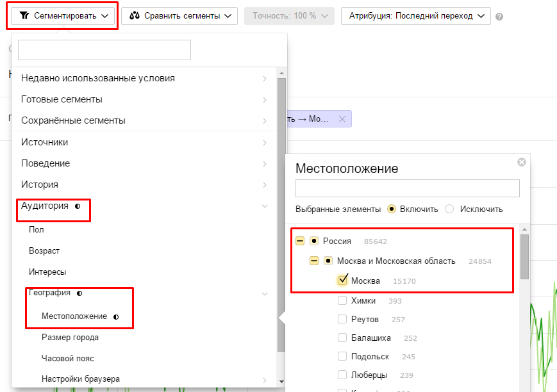Toggle Москва и Московская область checkbox
This screenshot has width=557, height=392.
(328, 261)
